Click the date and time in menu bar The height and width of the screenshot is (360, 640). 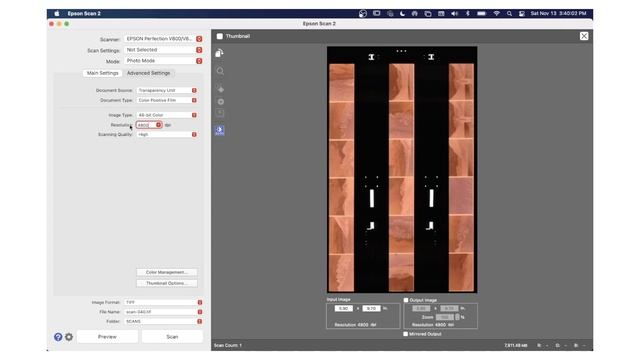click(x=558, y=13)
